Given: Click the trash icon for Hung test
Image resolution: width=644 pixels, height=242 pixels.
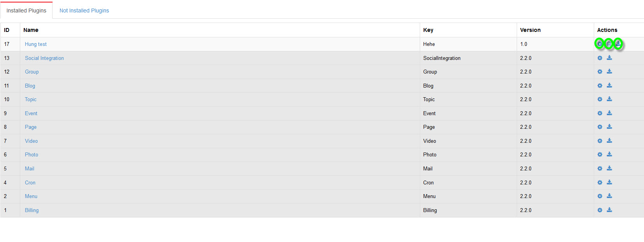Looking at the screenshot, I should point(609,44).
